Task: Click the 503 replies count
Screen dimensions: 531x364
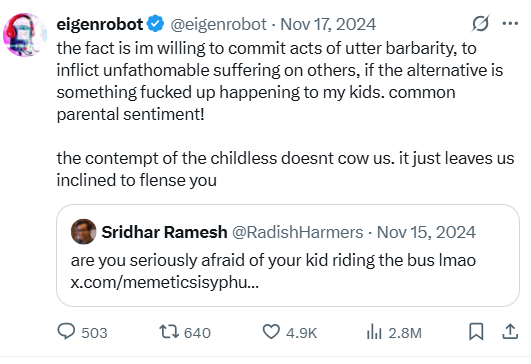Action: pyautogui.click(x=94, y=333)
